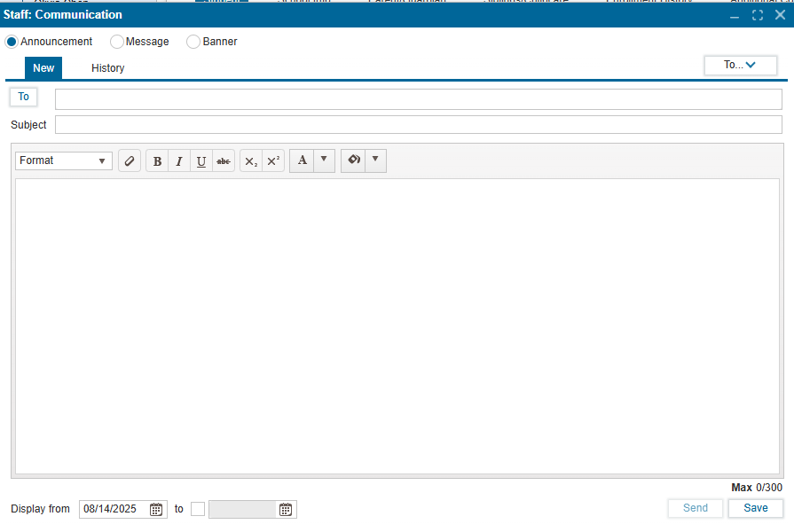The image size is (794, 532).
Task: Click the Save button
Action: [x=755, y=508]
